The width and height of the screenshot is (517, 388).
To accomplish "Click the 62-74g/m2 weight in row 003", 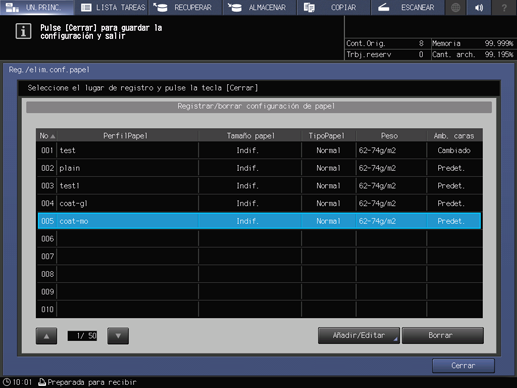I will [377, 186].
